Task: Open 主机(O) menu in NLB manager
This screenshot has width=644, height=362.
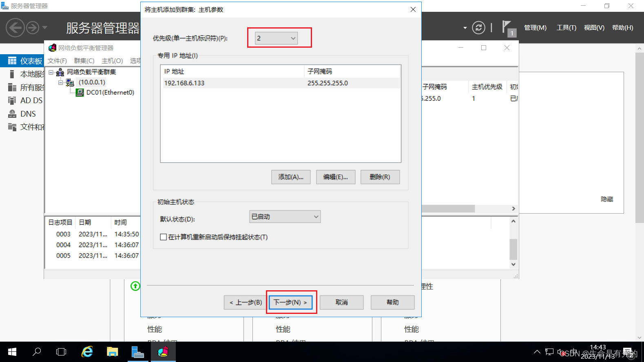Action: [x=112, y=61]
